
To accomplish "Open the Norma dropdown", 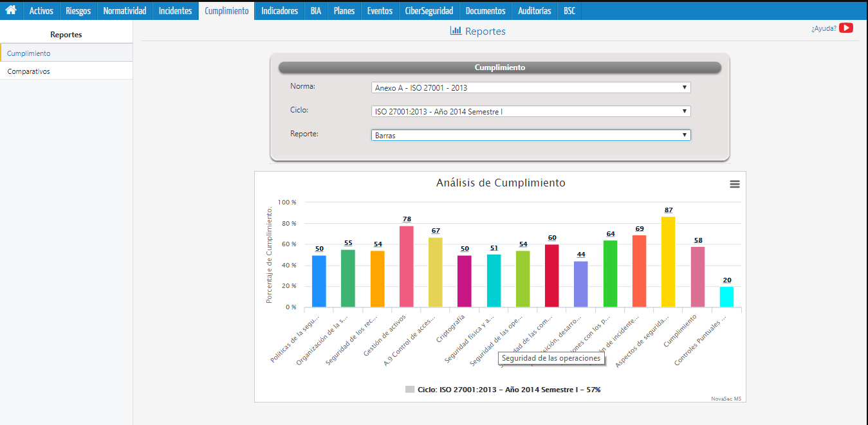I will (x=531, y=88).
